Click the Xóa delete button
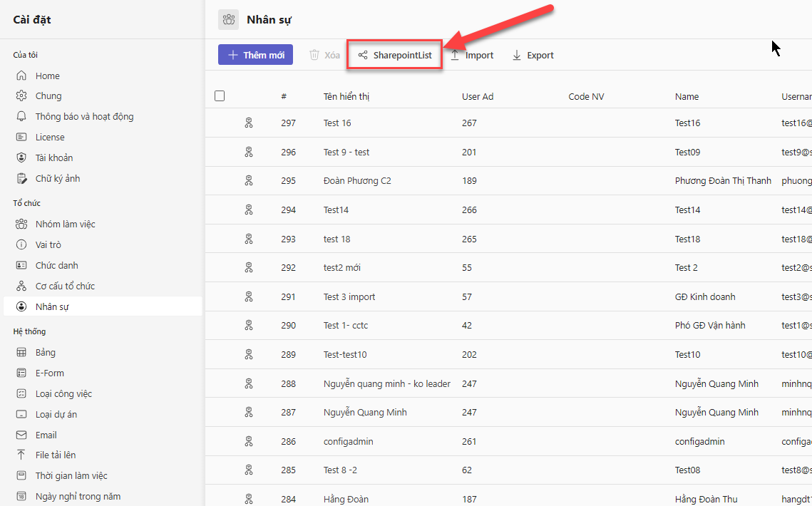812x506 pixels. pyautogui.click(x=324, y=56)
